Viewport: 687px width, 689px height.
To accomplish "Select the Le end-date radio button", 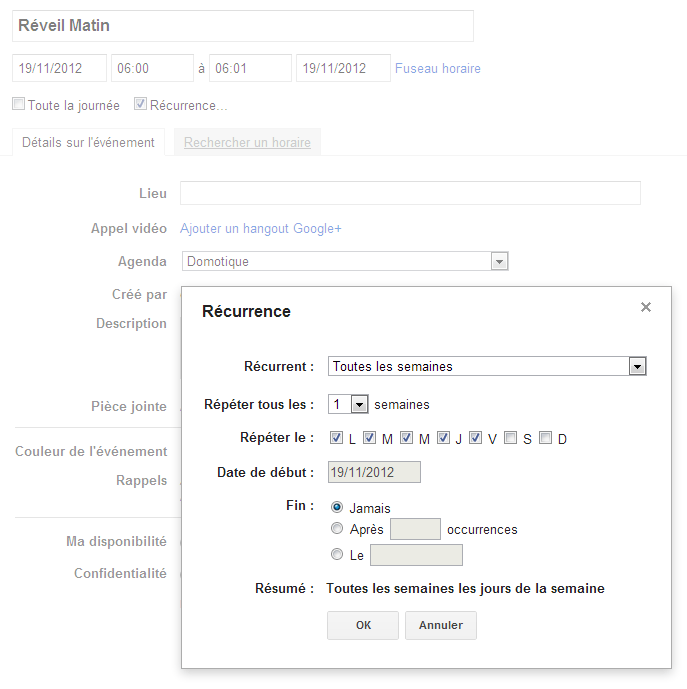I will coord(337,554).
